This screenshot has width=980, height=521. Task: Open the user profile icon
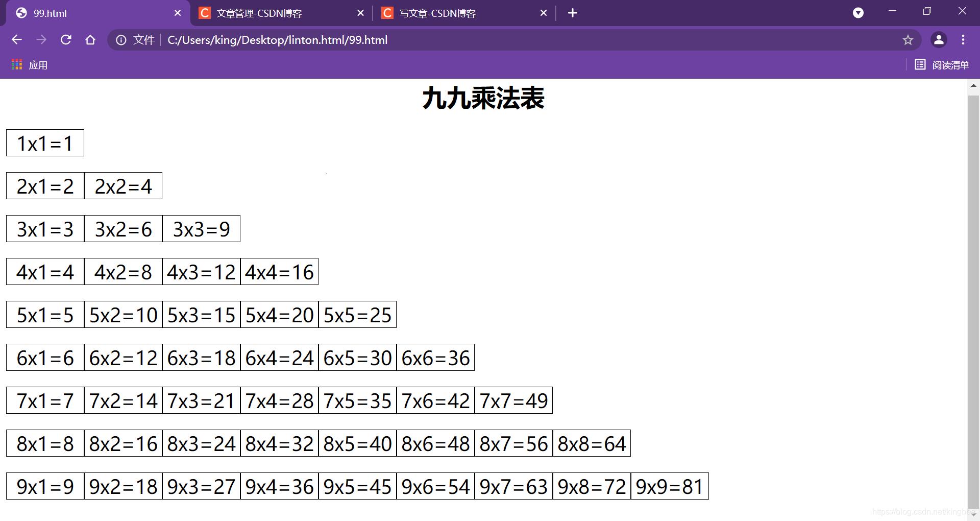point(939,40)
